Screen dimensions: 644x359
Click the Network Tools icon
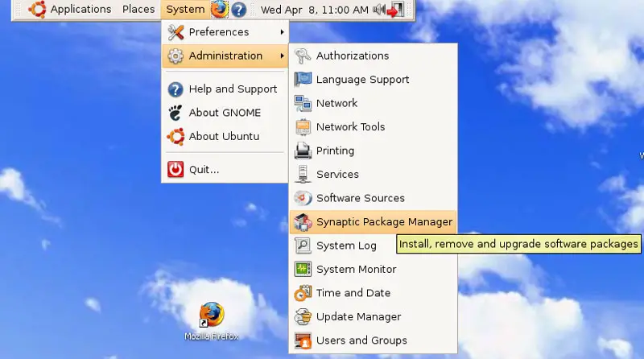303,127
